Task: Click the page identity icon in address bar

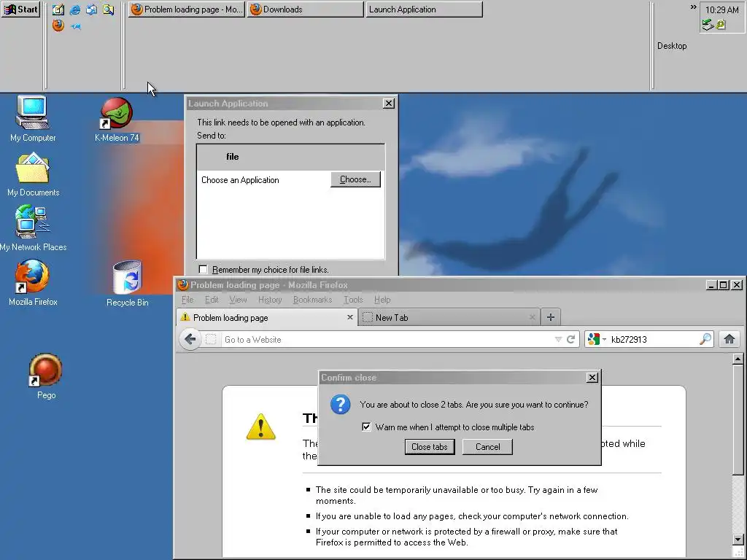Action: click(211, 340)
